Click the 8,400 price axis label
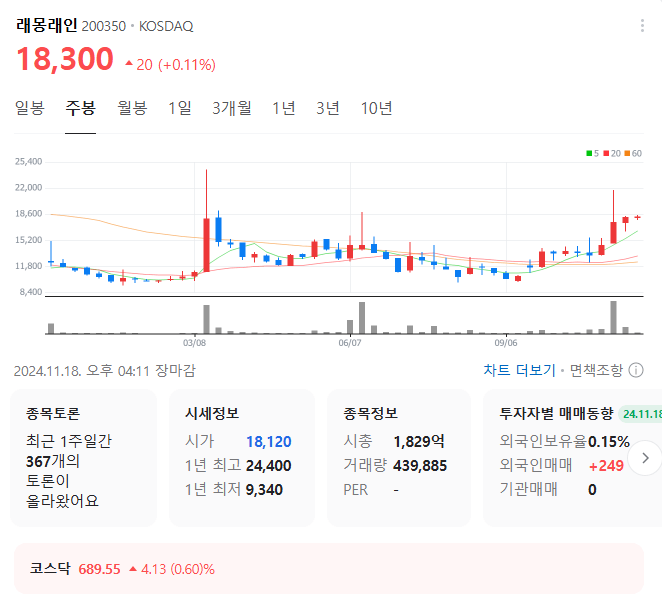The width and height of the screenshot is (662, 602). (31, 292)
